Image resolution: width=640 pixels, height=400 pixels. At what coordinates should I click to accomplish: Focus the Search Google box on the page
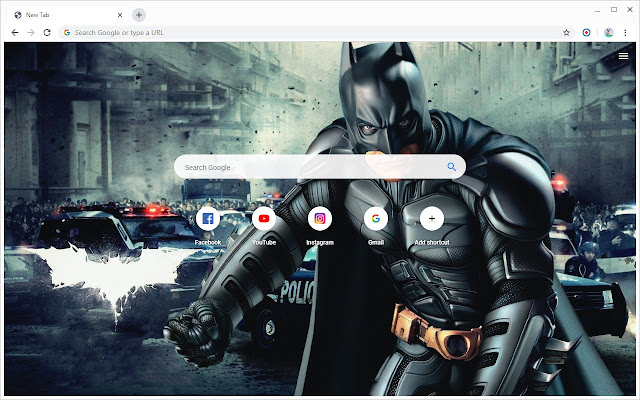point(320,167)
